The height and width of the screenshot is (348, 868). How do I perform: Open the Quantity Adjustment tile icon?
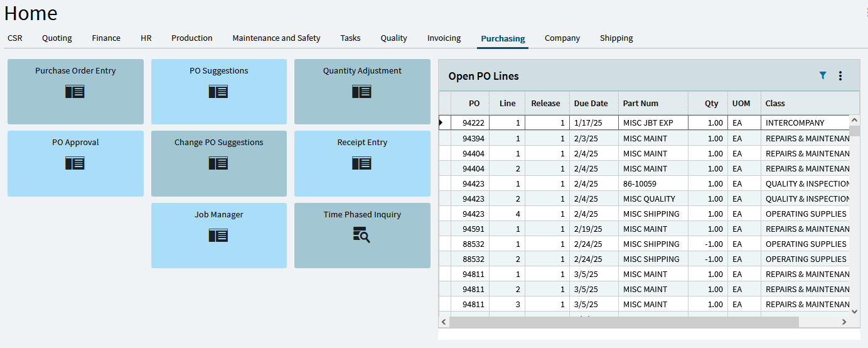click(362, 92)
